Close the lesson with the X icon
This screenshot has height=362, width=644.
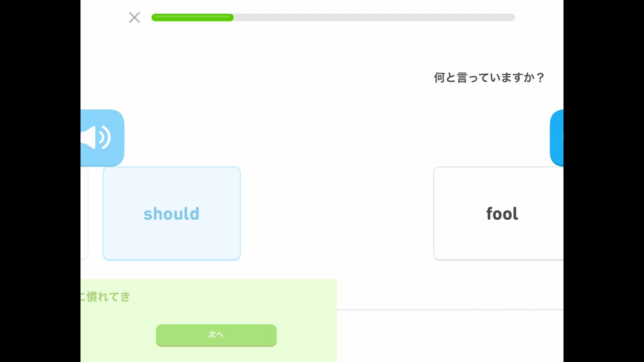tap(134, 17)
